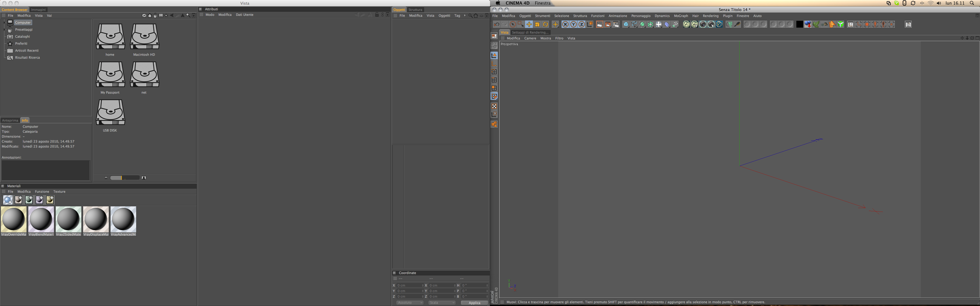Select the VrayAdvancedMat material

123,221
